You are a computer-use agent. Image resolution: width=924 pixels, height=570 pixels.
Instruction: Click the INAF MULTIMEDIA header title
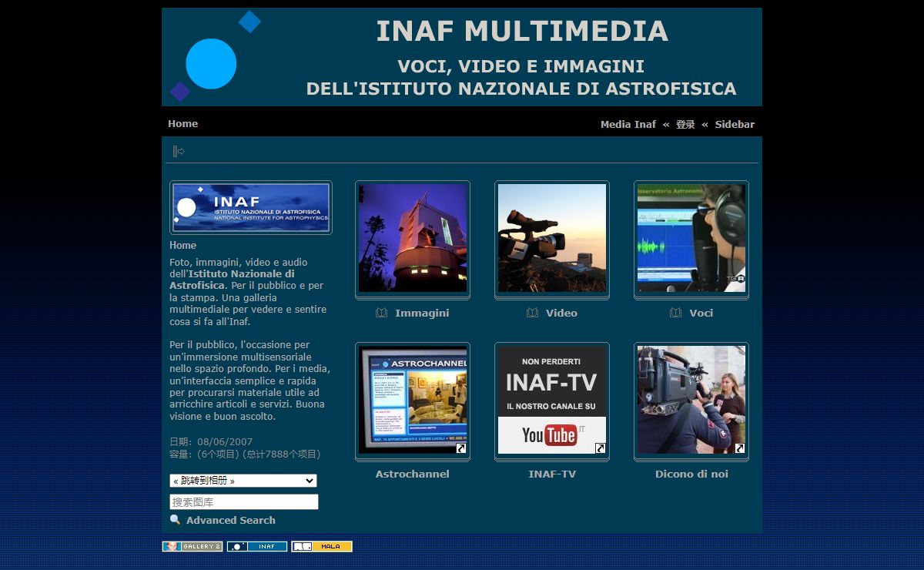point(522,31)
